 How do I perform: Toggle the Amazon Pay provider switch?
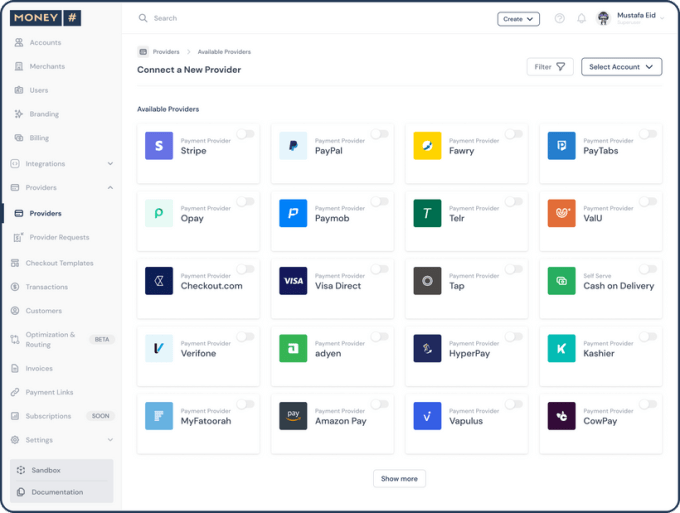pyautogui.click(x=380, y=404)
